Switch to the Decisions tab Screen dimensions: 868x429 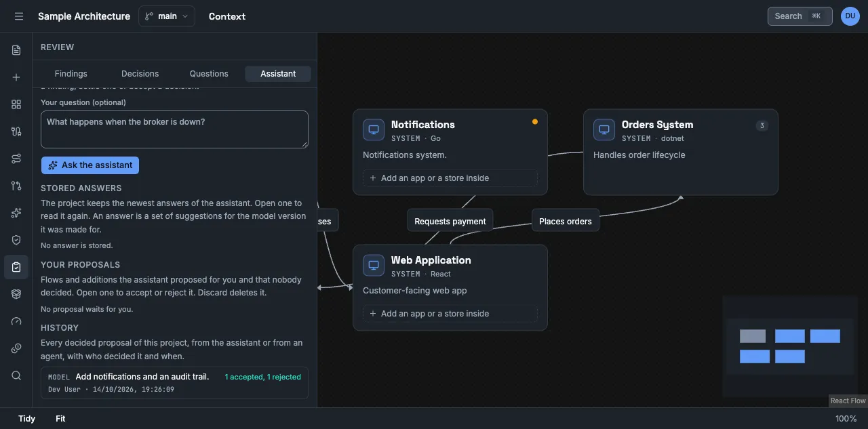pos(140,74)
